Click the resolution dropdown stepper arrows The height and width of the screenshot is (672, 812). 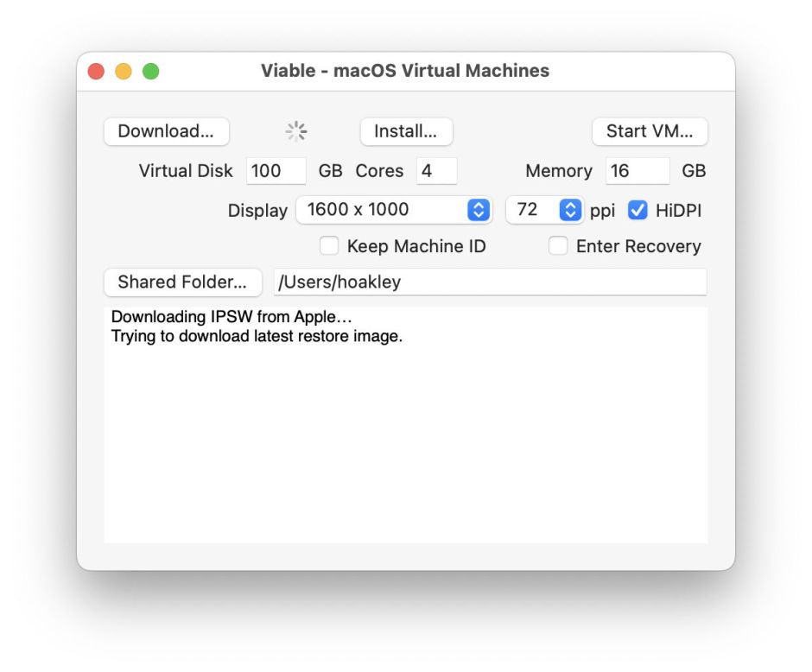coord(479,210)
